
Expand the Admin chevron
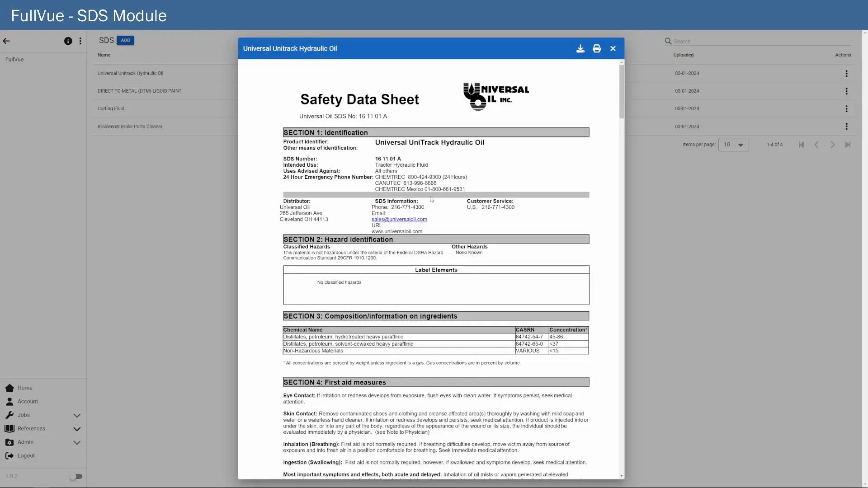coord(77,442)
